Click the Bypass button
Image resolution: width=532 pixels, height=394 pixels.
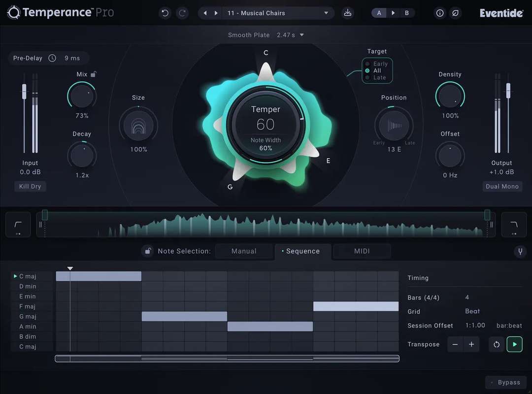(505, 382)
